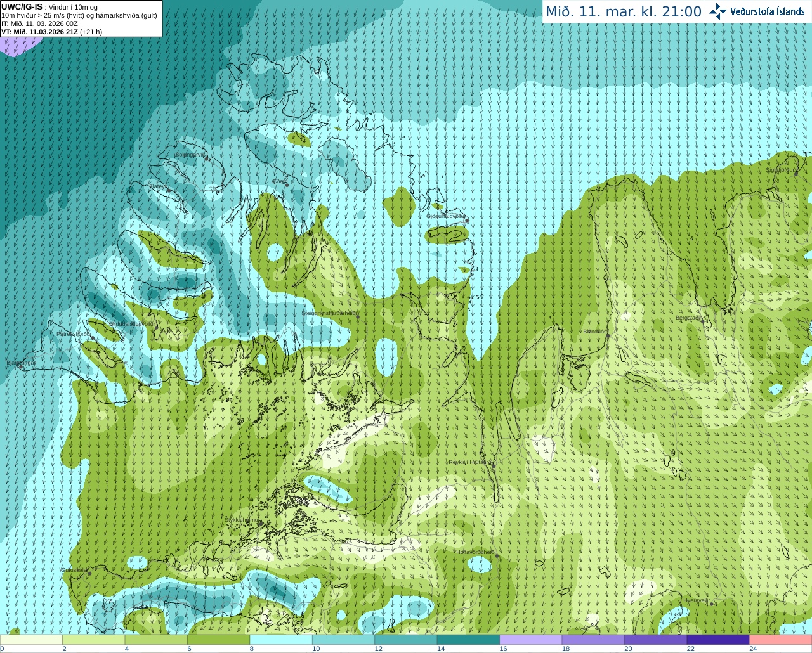This screenshot has width=812, height=653.
Task: Click the Bolungarvík station marker
Action: pos(207,158)
